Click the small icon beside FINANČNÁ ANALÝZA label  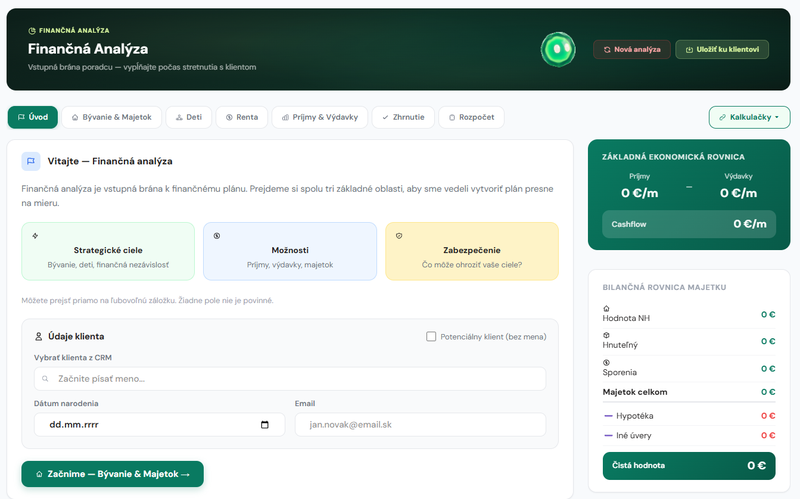pyautogui.click(x=32, y=31)
